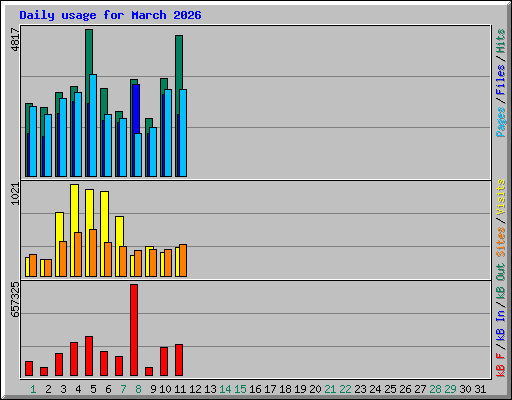Viewport: 512px width, 400px height.
Task: Click the cyan Pages bar for day 1
Action: (33, 142)
